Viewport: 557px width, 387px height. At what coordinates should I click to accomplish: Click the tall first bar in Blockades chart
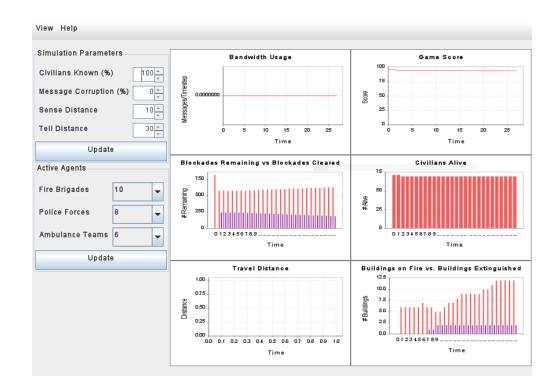click(215, 201)
